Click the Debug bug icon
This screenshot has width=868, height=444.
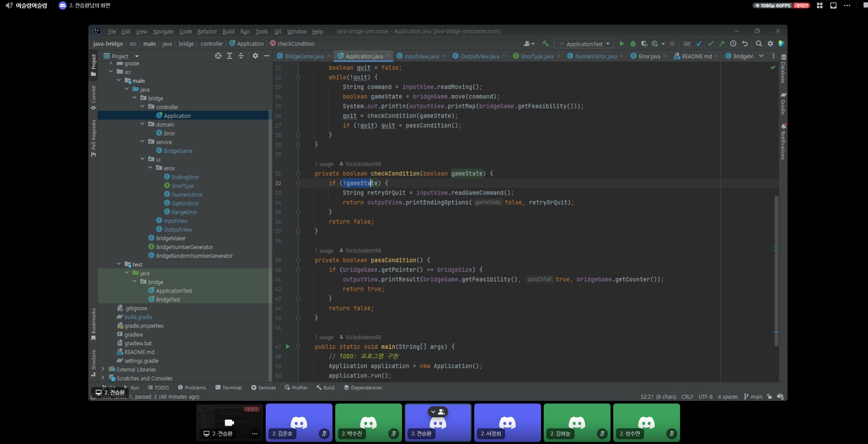pos(633,44)
